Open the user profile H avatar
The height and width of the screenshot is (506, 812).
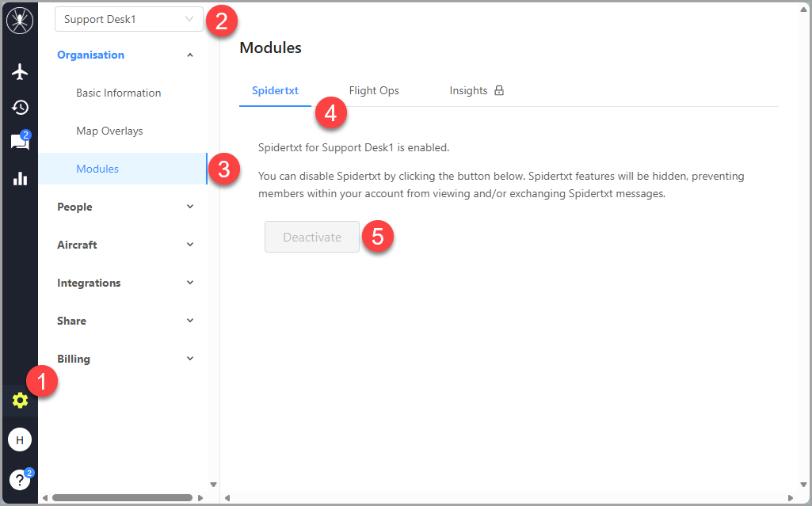pyautogui.click(x=20, y=439)
